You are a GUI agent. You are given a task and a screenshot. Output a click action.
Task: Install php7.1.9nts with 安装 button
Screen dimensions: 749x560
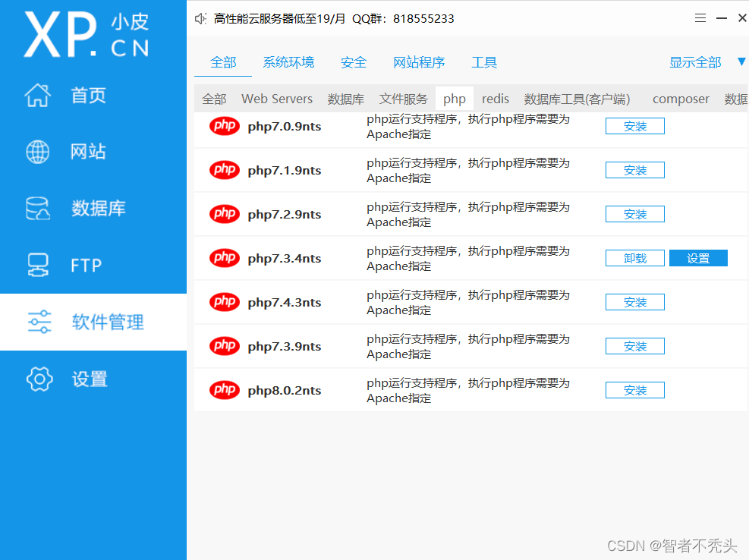pos(635,170)
